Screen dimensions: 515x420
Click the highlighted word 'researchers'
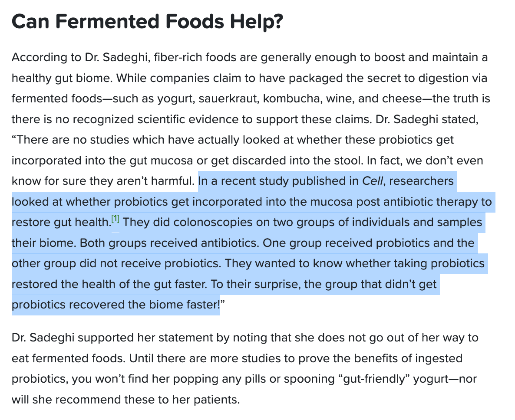coord(421,181)
